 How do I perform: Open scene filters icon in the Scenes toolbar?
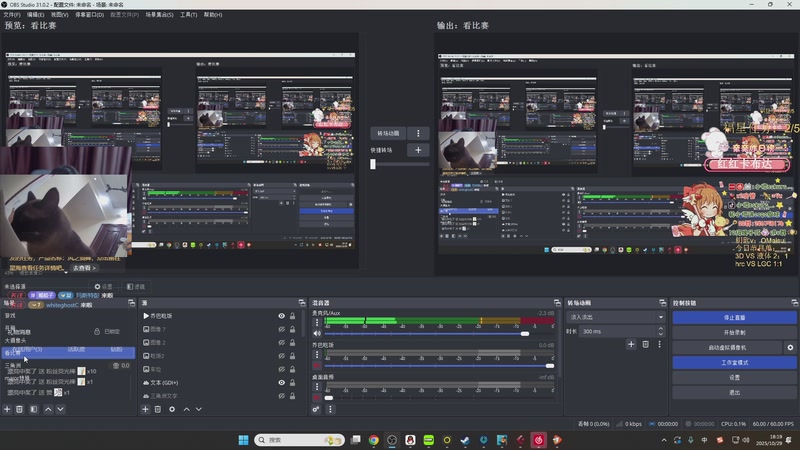point(34,409)
